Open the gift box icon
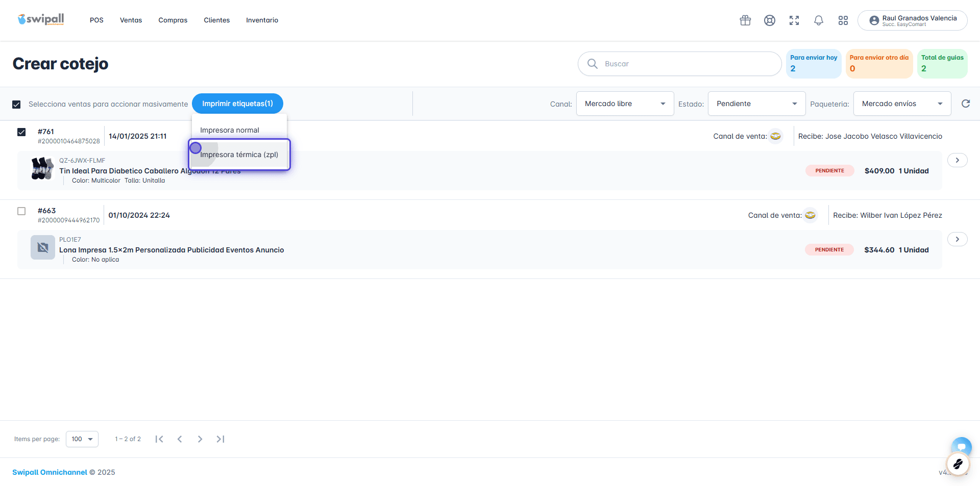The width and height of the screenshot is (980, 486). point(745,20)
